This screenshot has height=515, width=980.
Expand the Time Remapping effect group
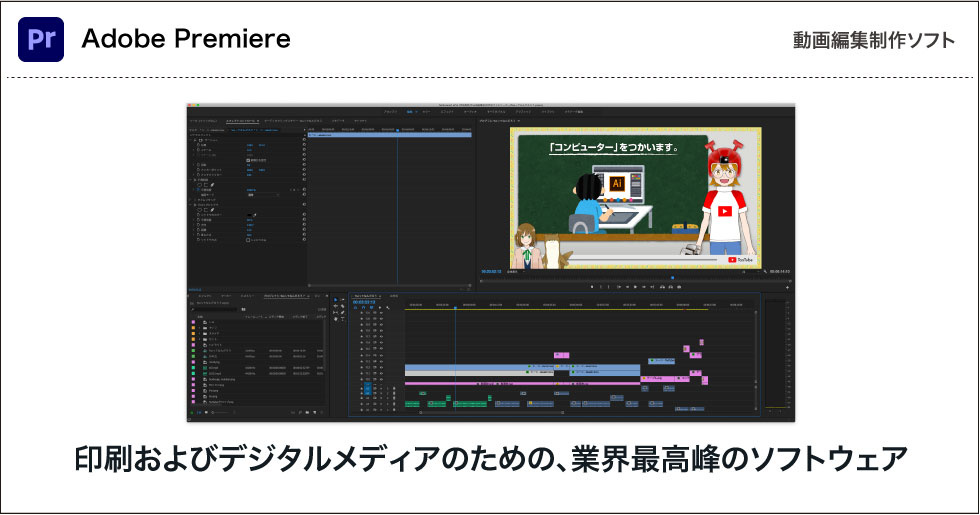191,200
